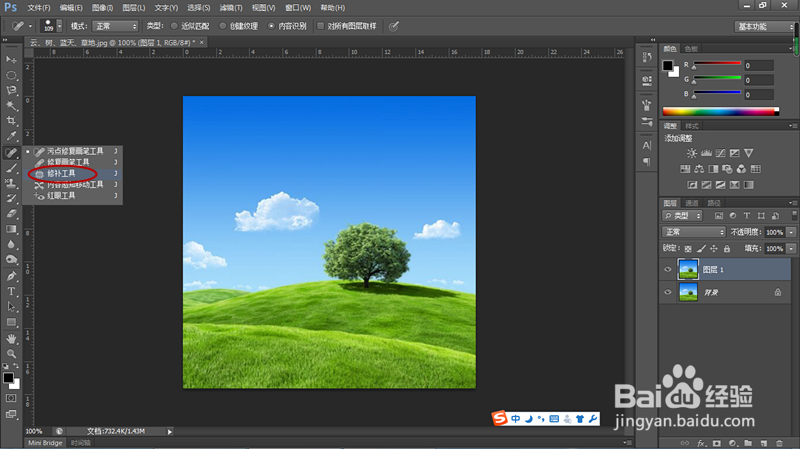The image size is (800, 449).
Task: Open brush size 109 picker dropdown
Action: pyautogui.click(x=59, y=26)
